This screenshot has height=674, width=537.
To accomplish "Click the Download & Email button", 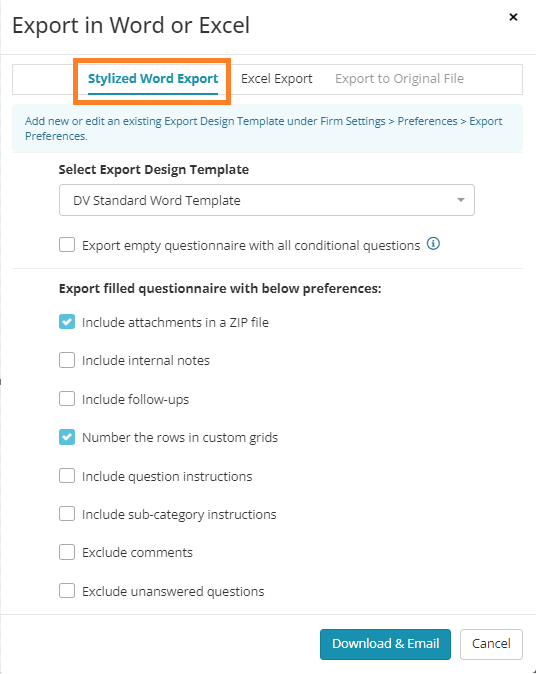I will point(385,644).
